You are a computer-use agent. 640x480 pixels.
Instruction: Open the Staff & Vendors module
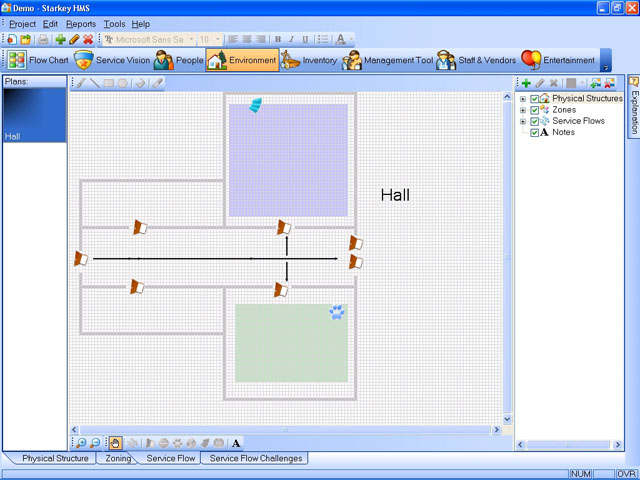pos(476,60)
